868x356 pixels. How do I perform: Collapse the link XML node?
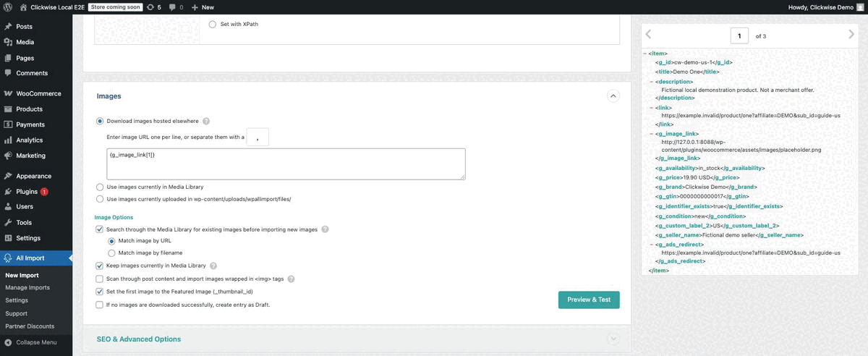pyautogui.click(x=652, y=107)
